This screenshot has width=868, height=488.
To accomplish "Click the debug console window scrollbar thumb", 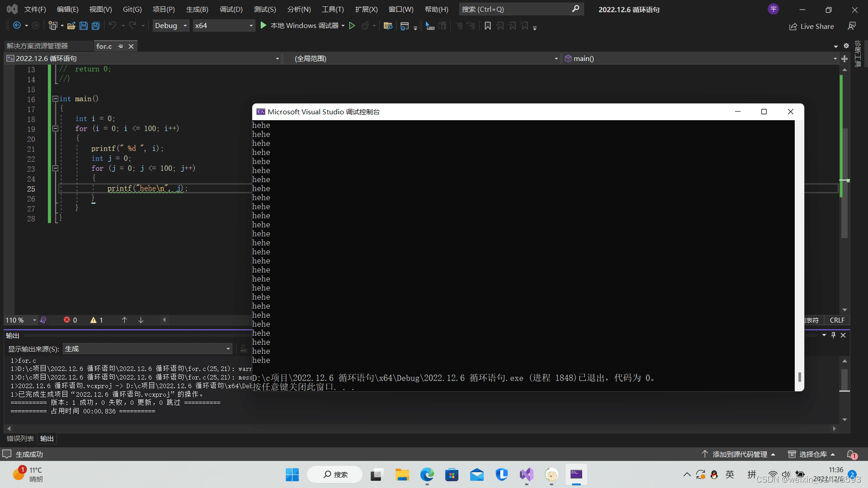I will 800,376.
